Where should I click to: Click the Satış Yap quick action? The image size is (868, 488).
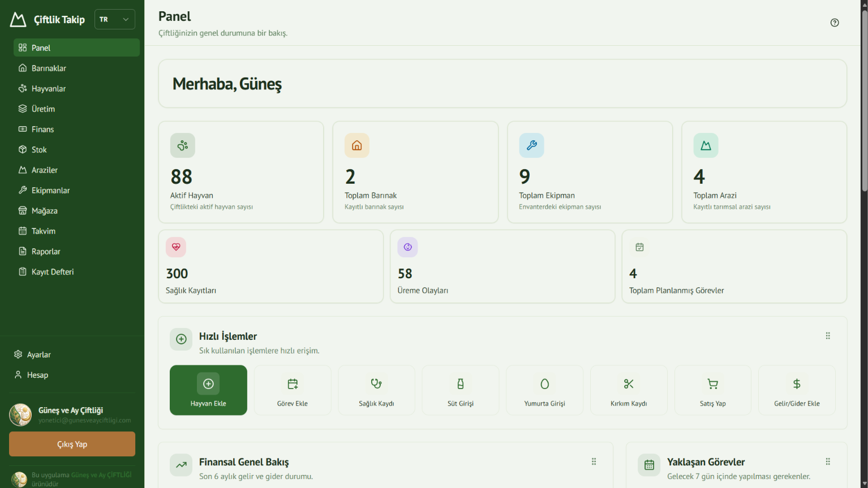713,390
